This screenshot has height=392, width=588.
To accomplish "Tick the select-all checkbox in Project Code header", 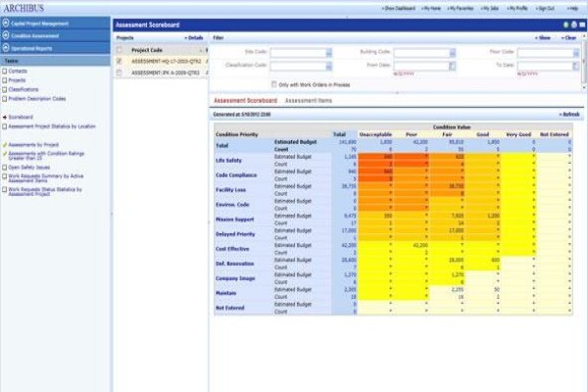I will [120, 50].
